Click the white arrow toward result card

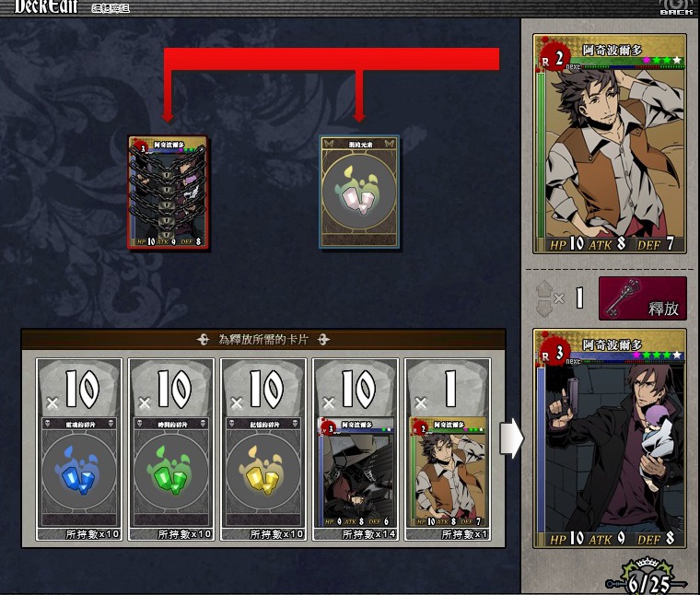[x=511, y=438]
